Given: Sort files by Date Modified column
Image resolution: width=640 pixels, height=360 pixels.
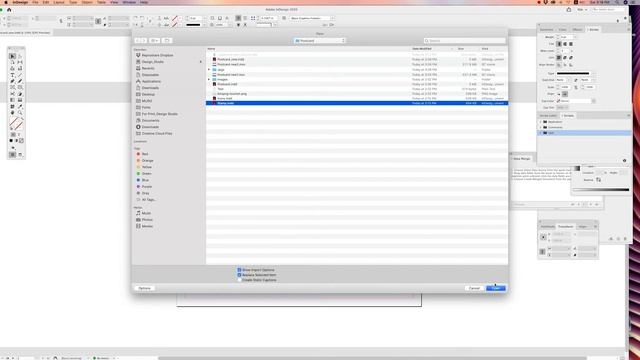Looking at the screenshot, I should click(422, 49).
